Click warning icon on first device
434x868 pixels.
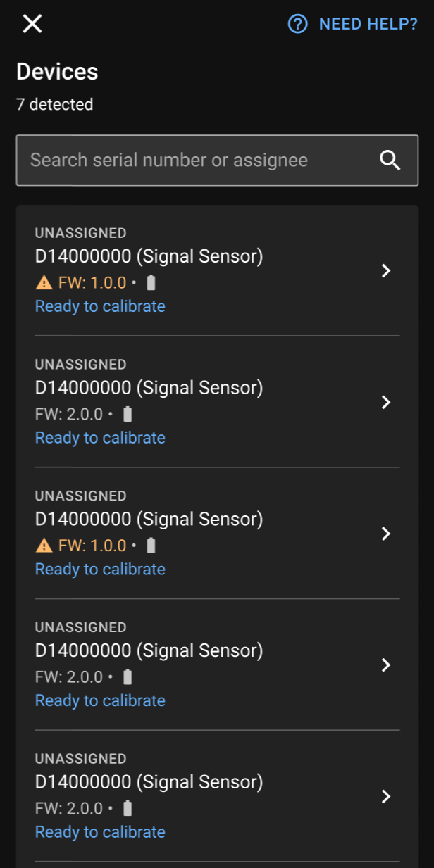pos(44,283)
